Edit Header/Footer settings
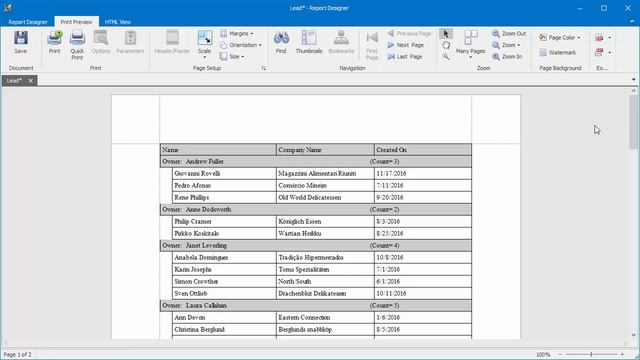Image resolution: width=640 pixels, height=360 pixels. [x=172, y=42]
